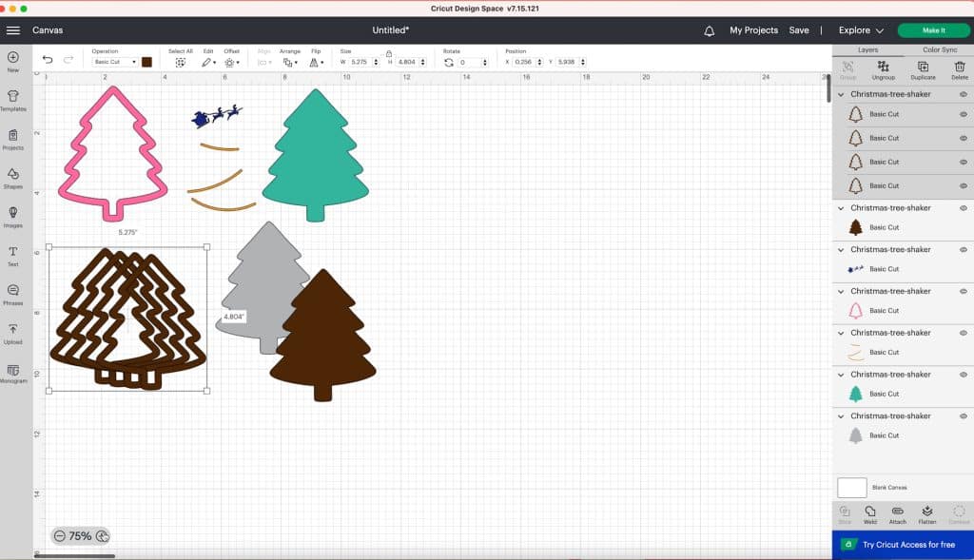
Task: Click zoom out minus icon
Action: tap(60, 536)
